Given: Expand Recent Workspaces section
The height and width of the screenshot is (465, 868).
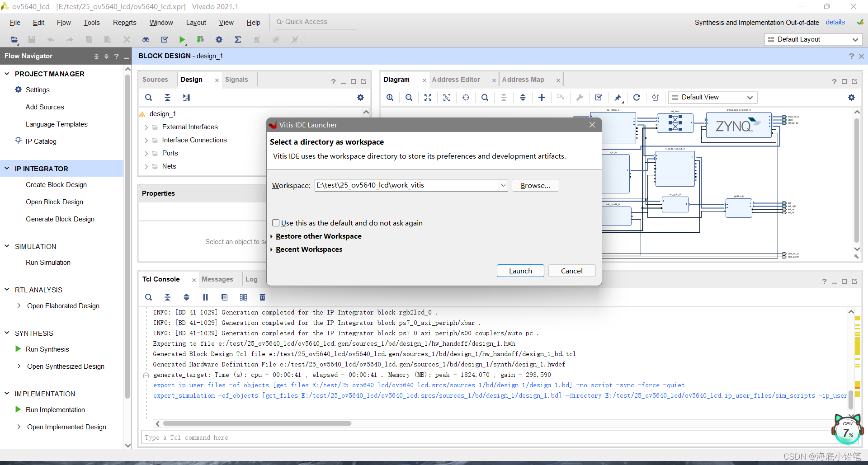Looking at the screenshot, I should [x=272, y=249].
